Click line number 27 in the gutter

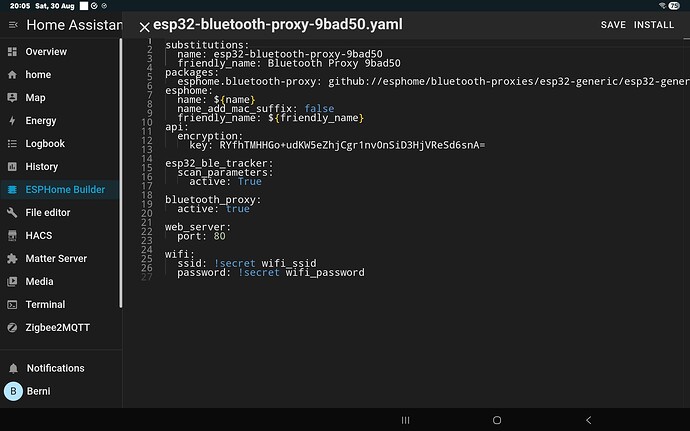(147, 277)
